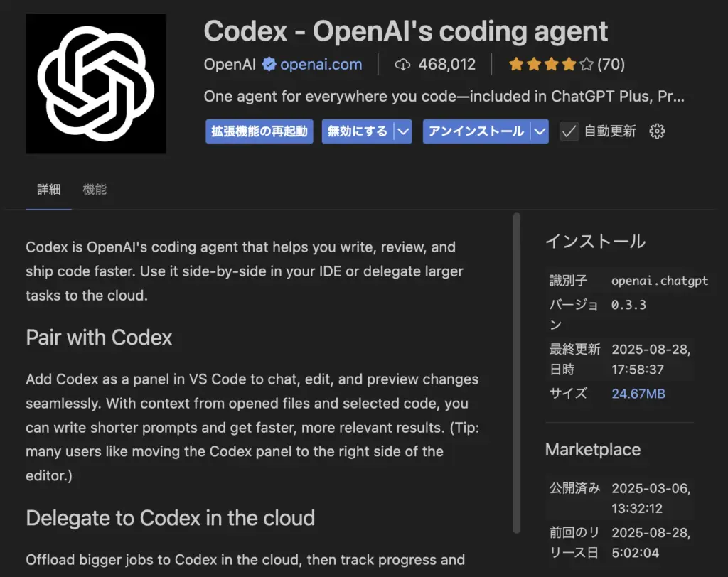Click the verified publisher badge icon
The image size is (728, 577).
(269, 64)
